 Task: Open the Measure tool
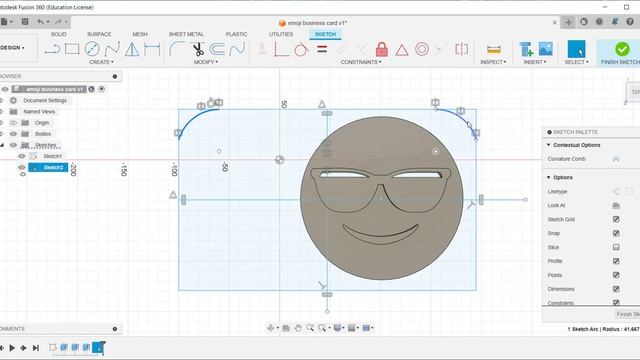pyautogui.click(x=494, y=49)
